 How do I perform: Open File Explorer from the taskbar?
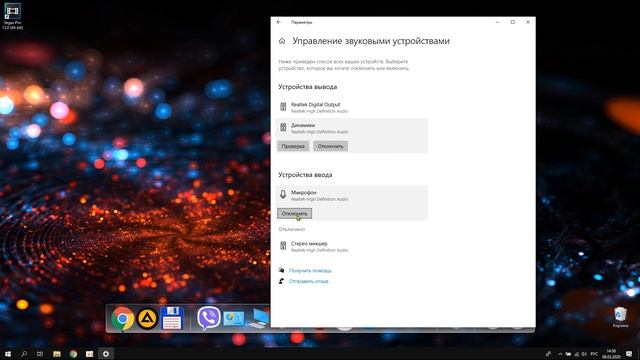(x=57, y=354)
